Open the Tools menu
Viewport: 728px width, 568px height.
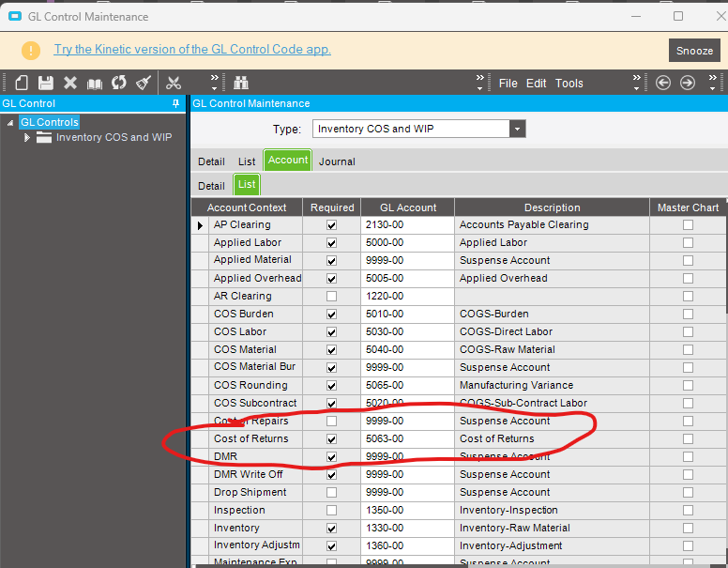(569, 84)
